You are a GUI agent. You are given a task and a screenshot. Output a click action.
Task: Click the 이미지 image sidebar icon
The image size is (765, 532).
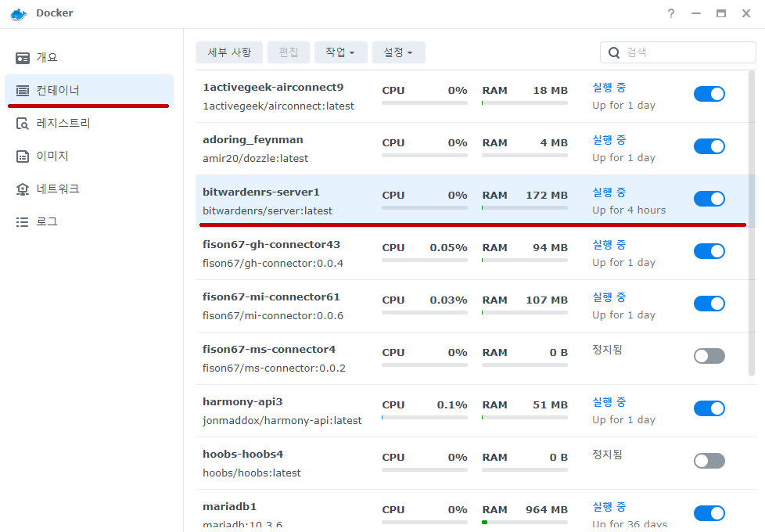[x=23, y=156]
